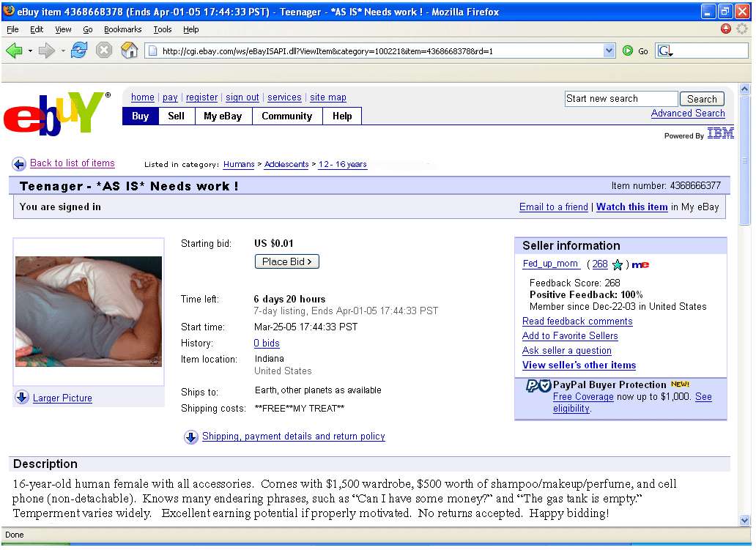Open the Fed_up_mom seller profile link
This screenshot has width=756, height=550.
coord(551,264)
